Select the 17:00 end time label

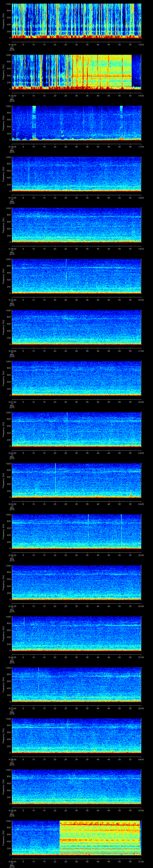(x=141, y=147)
